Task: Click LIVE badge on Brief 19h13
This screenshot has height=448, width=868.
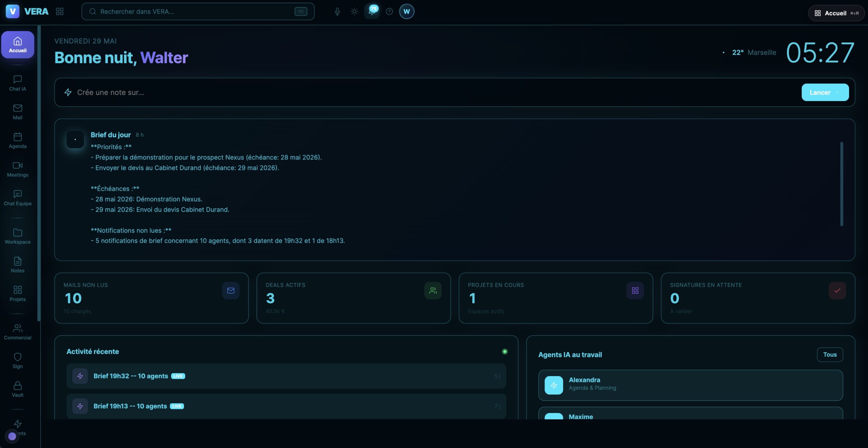Action: pyautogui.click(x=177, y=406)
